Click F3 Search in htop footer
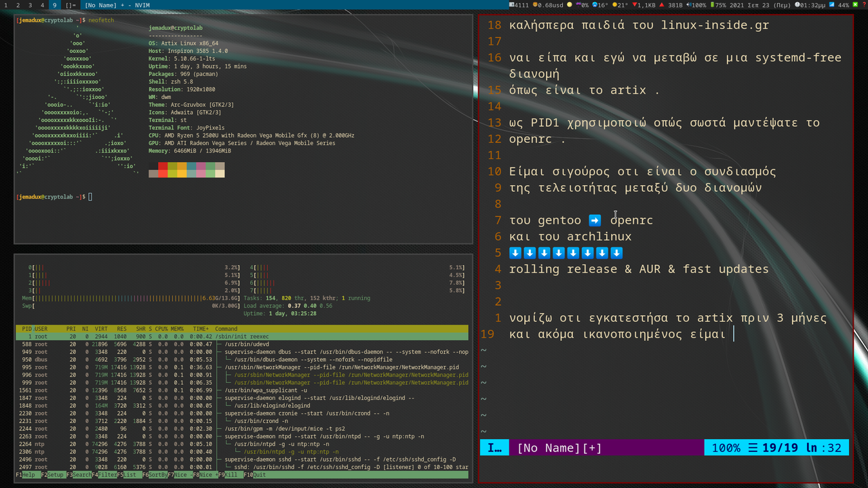Image resolution: width=868 pixels, height=488 pixels. tap(78, 475)
